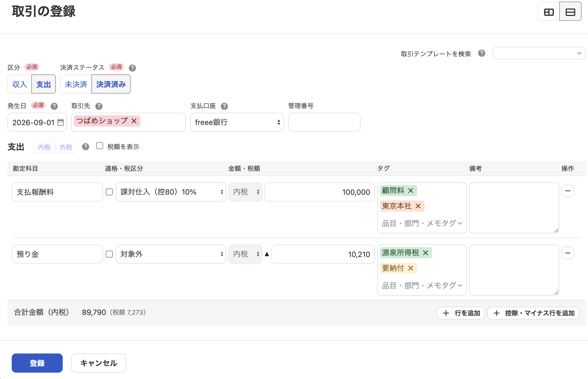
Task: Open 内税 dropdown on 預り金 row
Action: coord(245,254)
